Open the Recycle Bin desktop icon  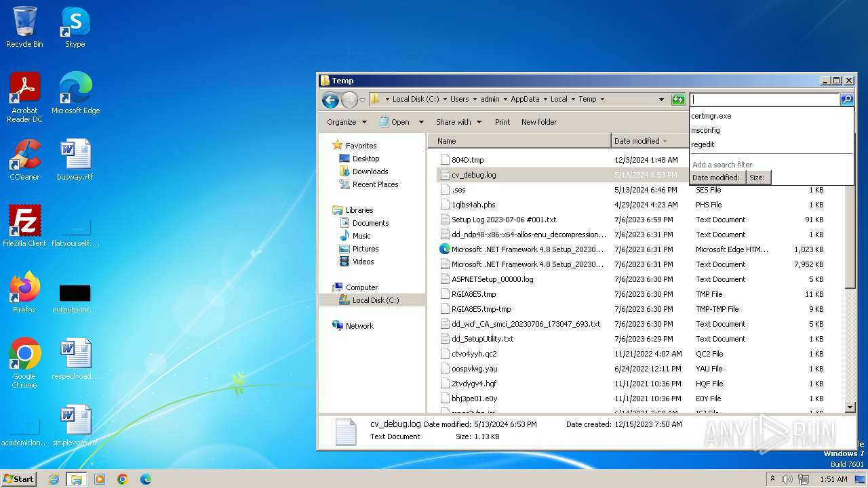coord(24,28)
